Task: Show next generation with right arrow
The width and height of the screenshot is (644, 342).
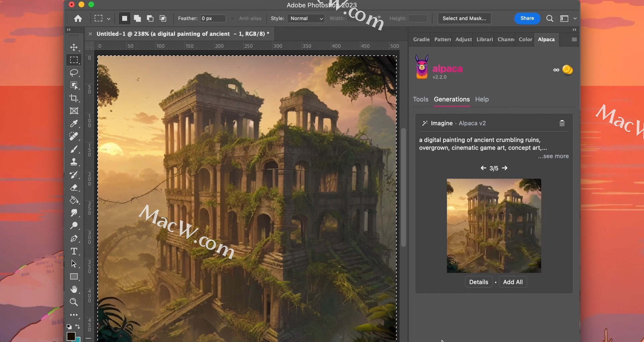Action: pos(504,168)
